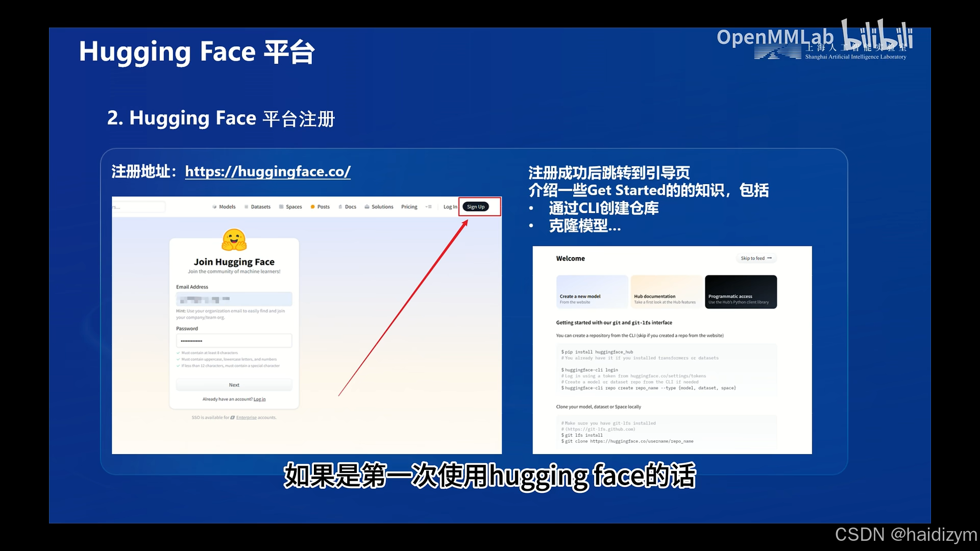
Task: Click the Datasets icon in the navbar
Action: coord(246,207)
